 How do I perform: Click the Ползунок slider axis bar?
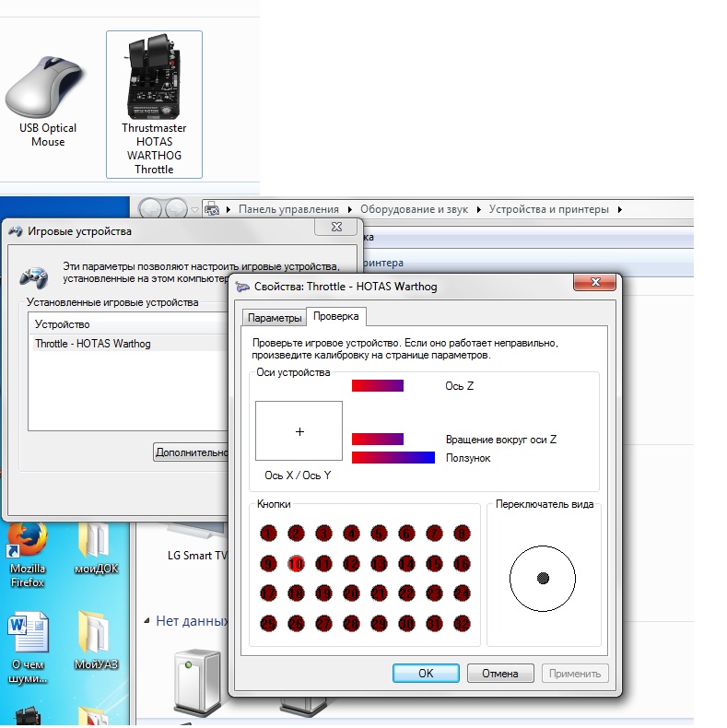pos(393,458)
